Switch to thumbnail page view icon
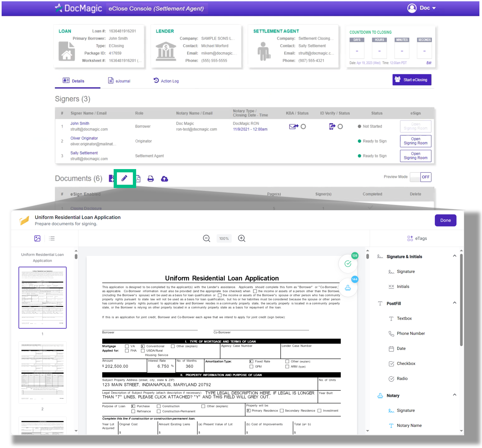This screenshot has width=482, height=448. coord(37,238)
